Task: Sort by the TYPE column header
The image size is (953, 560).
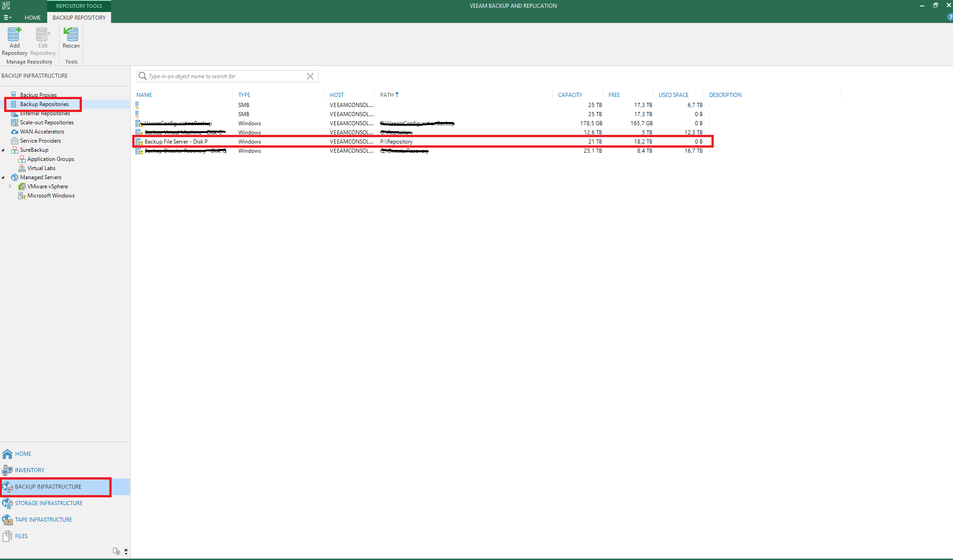Action: click(244, 95)
